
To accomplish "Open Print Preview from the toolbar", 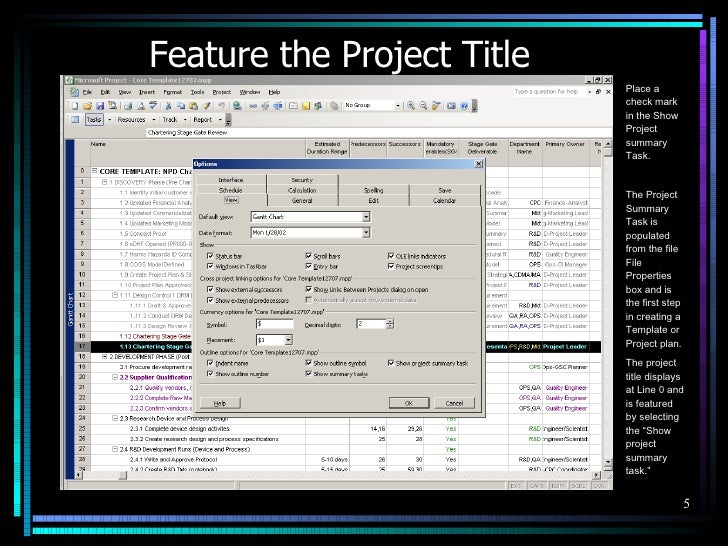I will click(x=141, y=106).
